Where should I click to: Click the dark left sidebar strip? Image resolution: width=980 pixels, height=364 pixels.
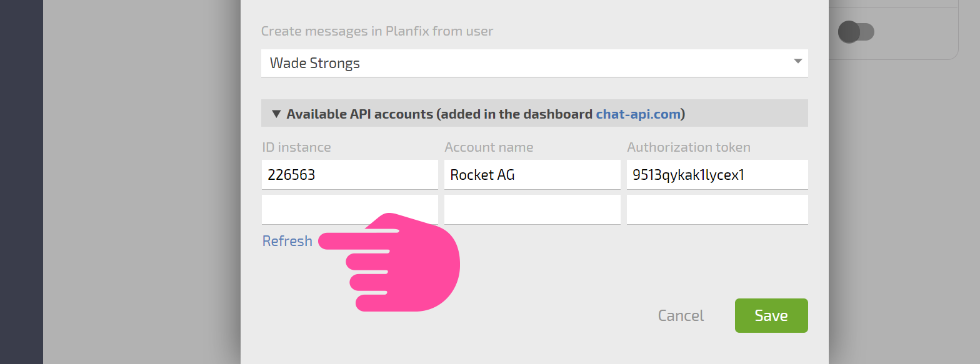pos(21,182)
